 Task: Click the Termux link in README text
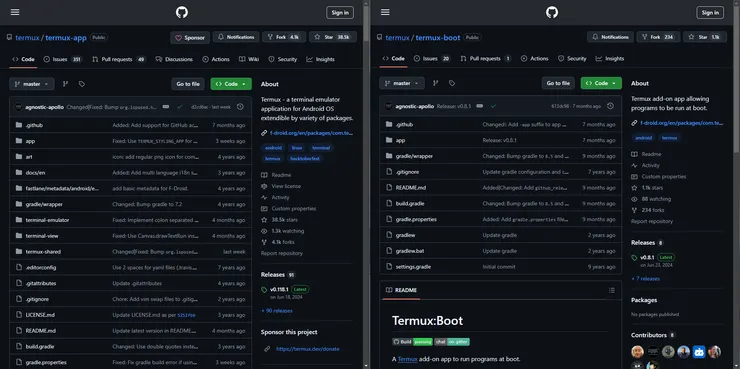click(407, 360)
